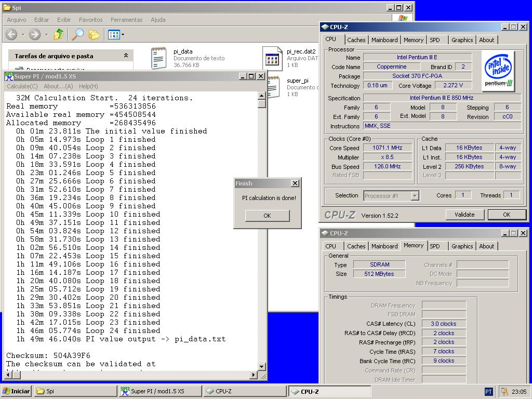Click the Super PI title bar icon

click(9, 76)
